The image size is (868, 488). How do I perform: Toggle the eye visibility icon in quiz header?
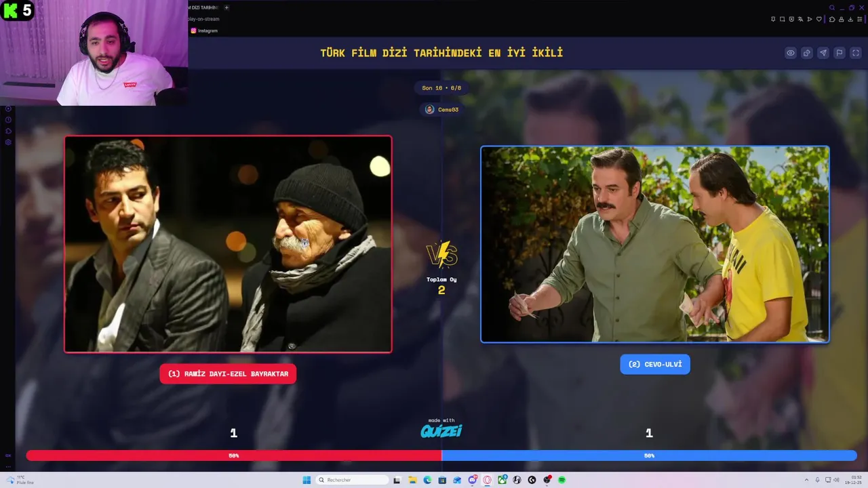point(791,53)
